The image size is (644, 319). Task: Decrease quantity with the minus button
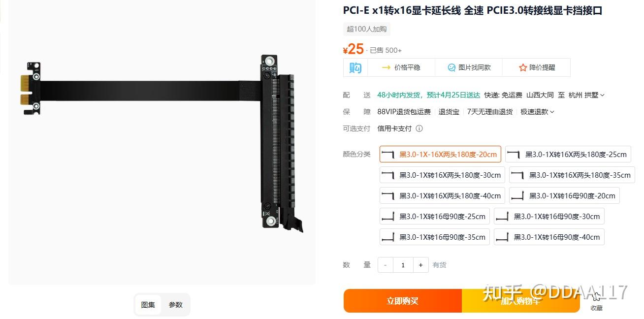385,265
